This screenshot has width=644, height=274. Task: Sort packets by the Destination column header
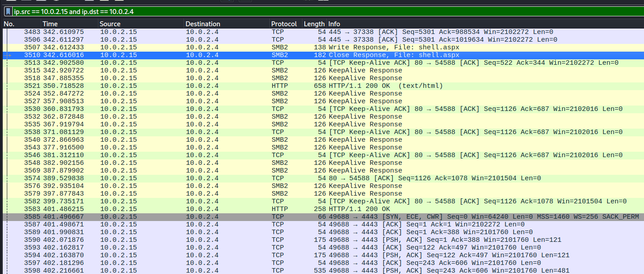(226, 24)
